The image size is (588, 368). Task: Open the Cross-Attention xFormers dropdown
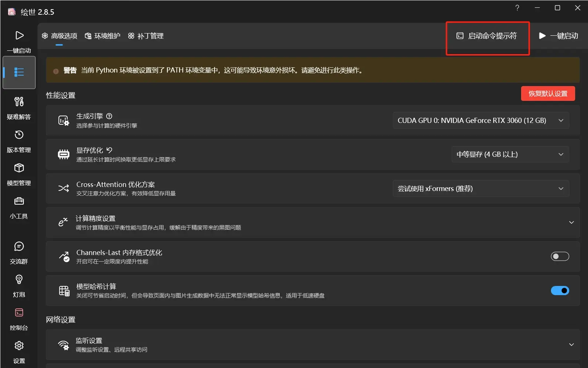point(481,188)
